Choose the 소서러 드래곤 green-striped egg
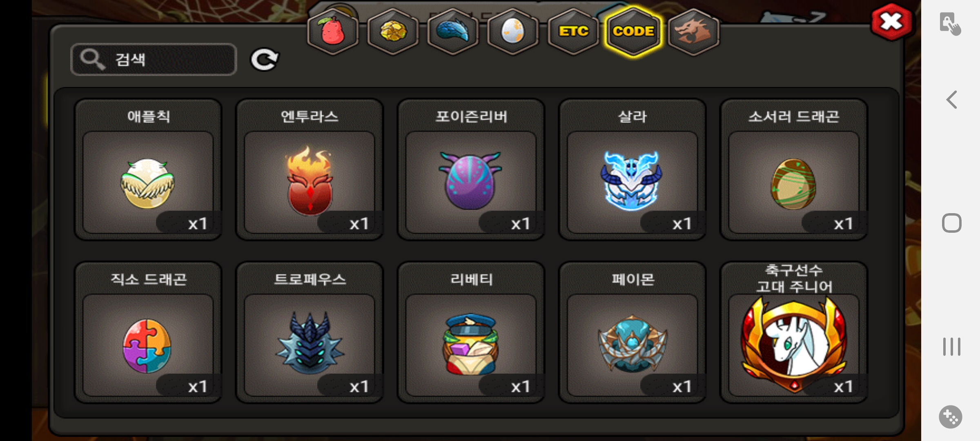This screenshot has height=441, width=980. point(794,169)
